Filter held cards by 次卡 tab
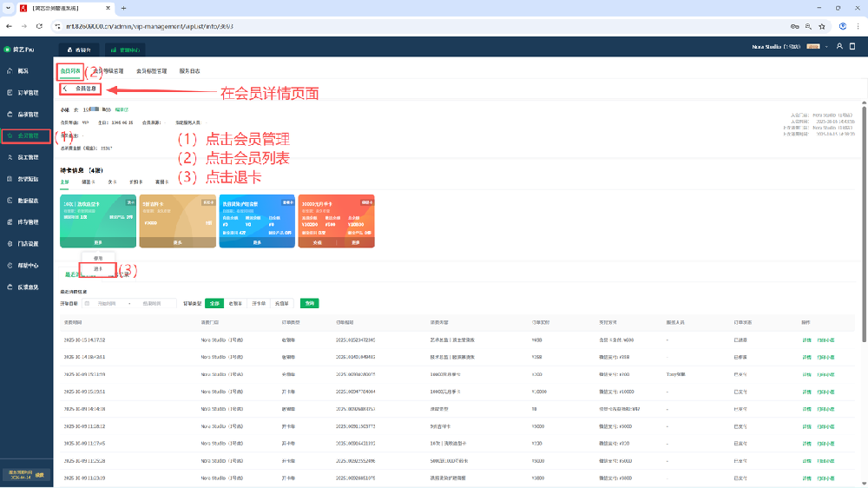The width and height of the screenshot is (868, 488). [112, 181]
